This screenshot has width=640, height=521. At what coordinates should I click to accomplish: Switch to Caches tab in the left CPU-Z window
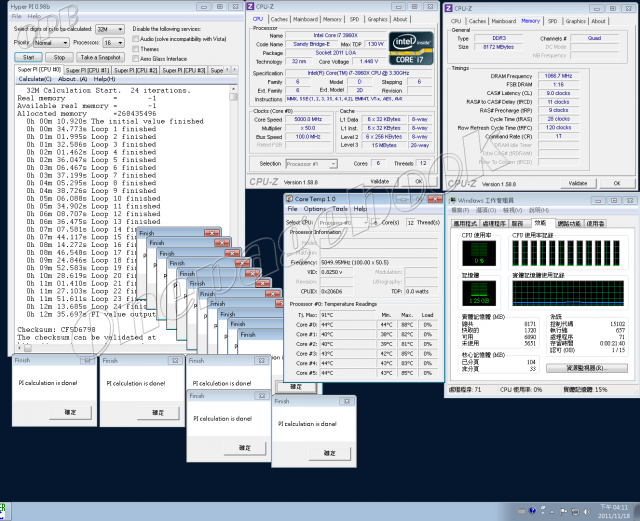pos(279,19)
